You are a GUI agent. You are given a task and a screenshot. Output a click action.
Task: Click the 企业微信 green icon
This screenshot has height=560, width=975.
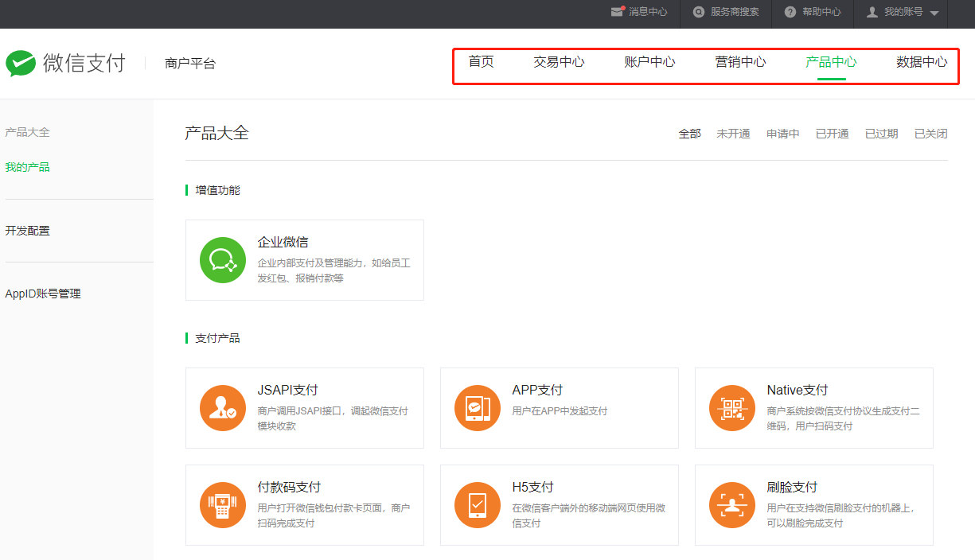click(223, 260)
